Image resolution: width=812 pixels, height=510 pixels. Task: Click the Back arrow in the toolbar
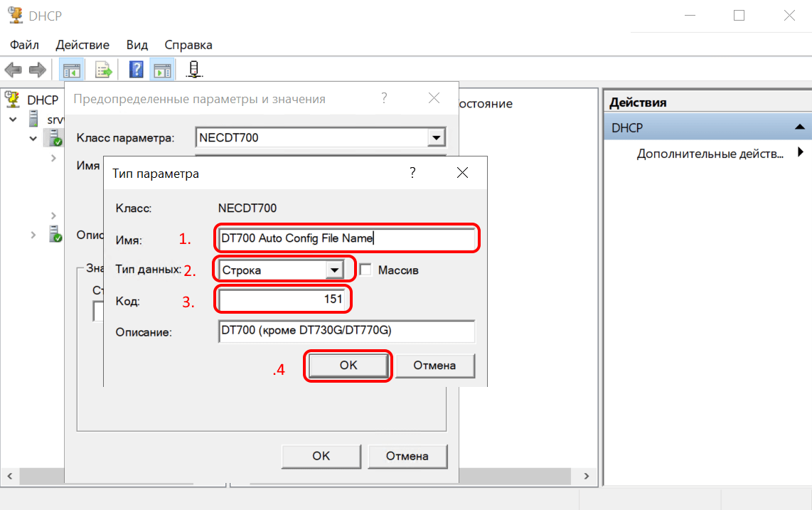13,70
